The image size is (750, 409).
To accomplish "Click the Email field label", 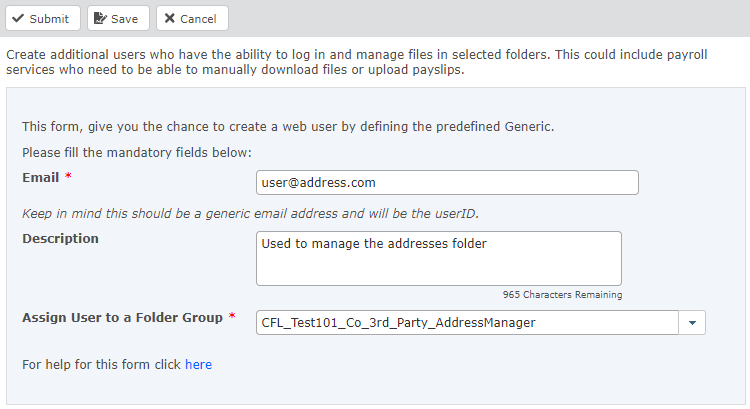I will click(x=40, y=177).
